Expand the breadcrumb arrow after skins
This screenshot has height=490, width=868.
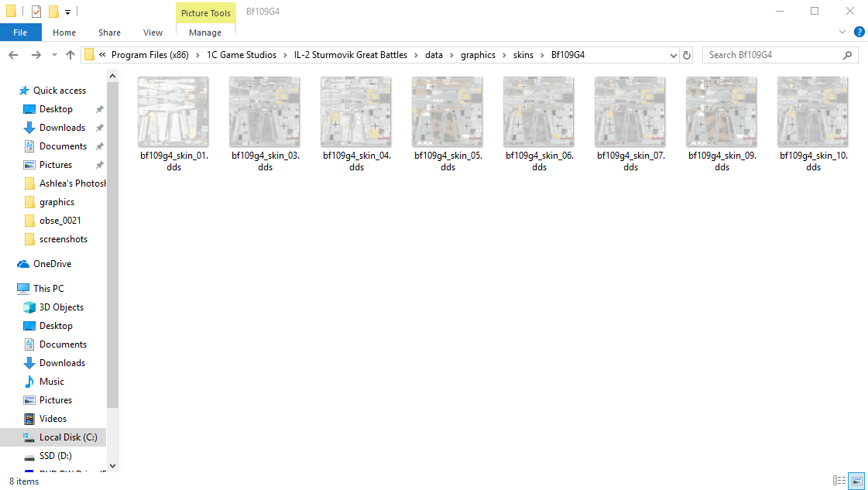(x=543, y=55)
